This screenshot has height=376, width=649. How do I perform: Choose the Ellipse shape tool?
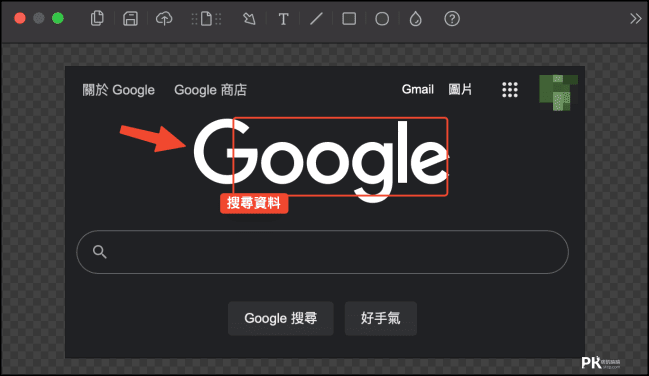point(382,19)
